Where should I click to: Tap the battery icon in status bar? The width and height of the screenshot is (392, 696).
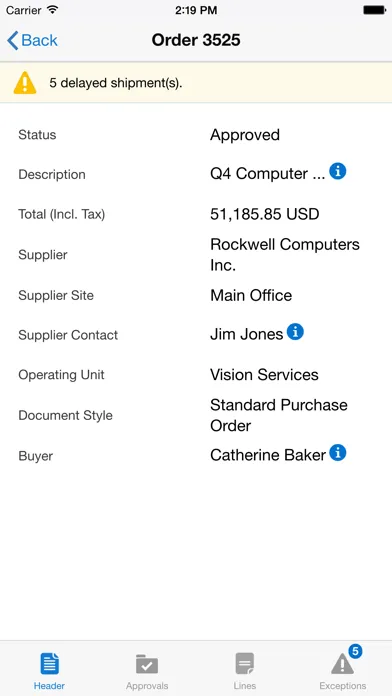click(x=374, y=10)
